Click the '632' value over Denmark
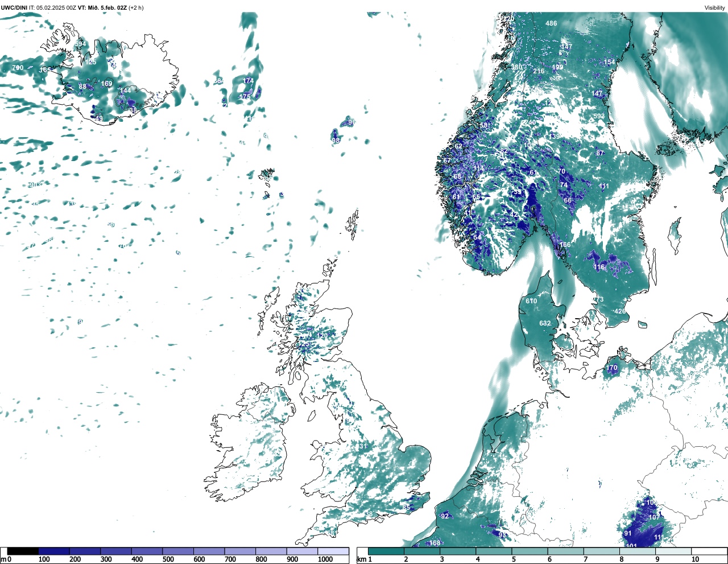Screen dimensions: 728x564 (545, 323)
